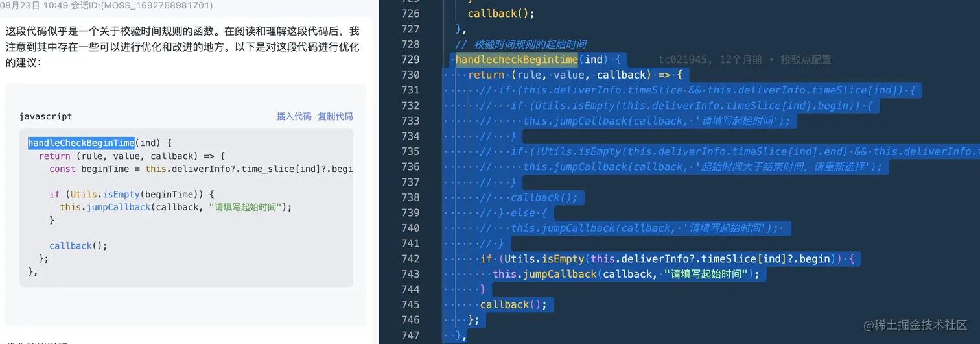The width and height of the screenshot is (980, 344).
Task: Click editor line number 740
Action: point(411,228)
